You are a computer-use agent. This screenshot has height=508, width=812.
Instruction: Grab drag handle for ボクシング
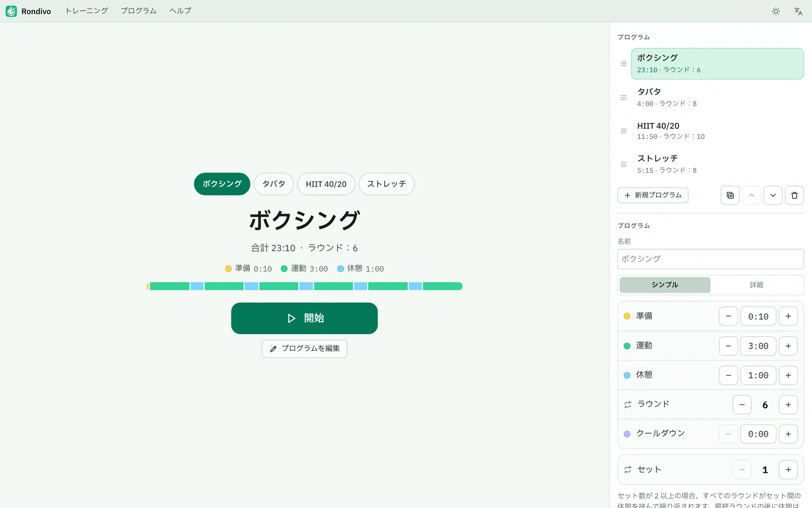pyautogui.click(x=623, y=64)
